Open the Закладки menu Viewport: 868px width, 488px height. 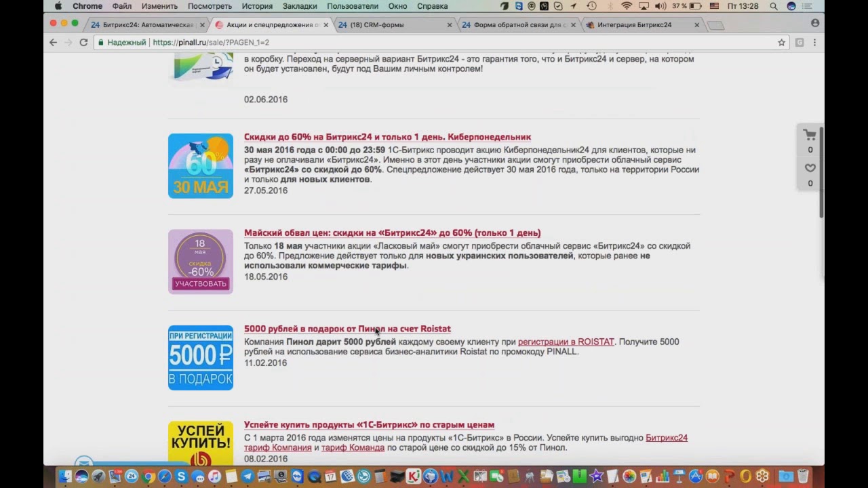(x=299, y=6)
